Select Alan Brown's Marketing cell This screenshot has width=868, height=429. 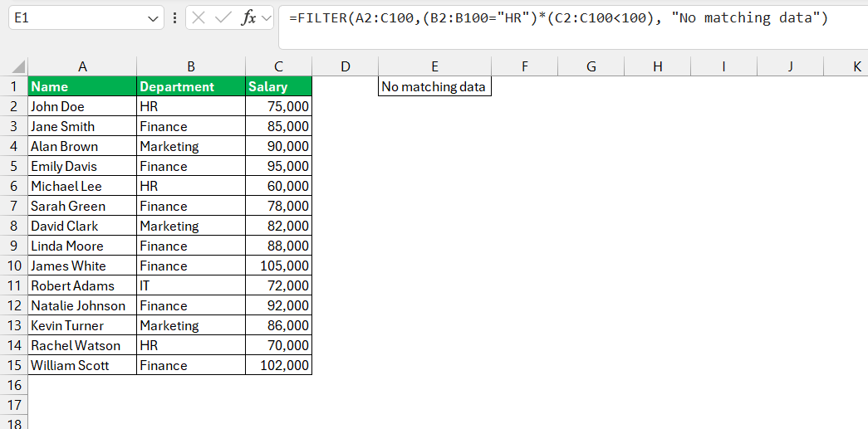coord(191,146)
